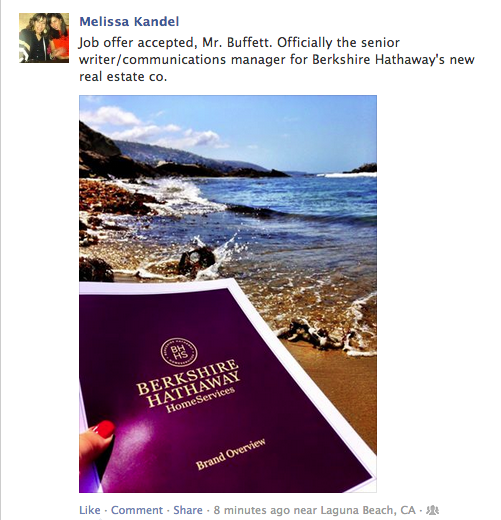Image resolution: width=501 pixels, height=520 pixels.
Task: Click Comment under the post
Action: coord(137,510)
